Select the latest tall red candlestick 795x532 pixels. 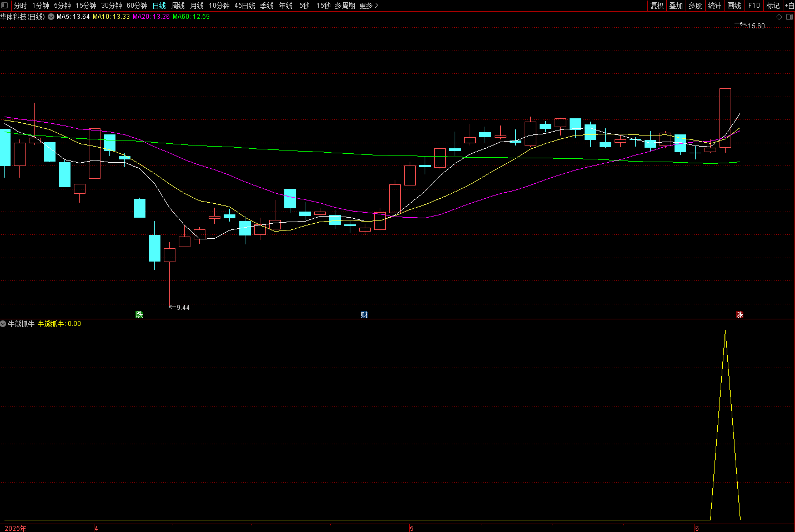pyautogui.click(x=725, y=118)
